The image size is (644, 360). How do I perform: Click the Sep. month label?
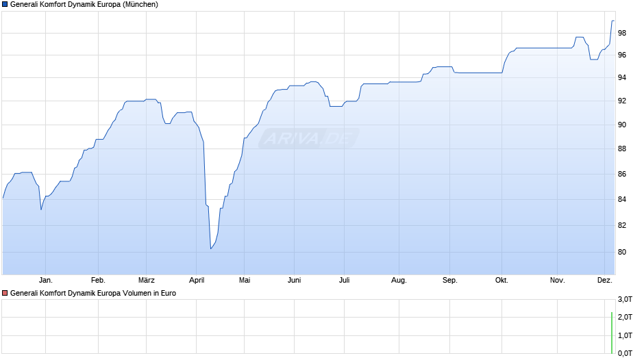click(x=449, y=280)
